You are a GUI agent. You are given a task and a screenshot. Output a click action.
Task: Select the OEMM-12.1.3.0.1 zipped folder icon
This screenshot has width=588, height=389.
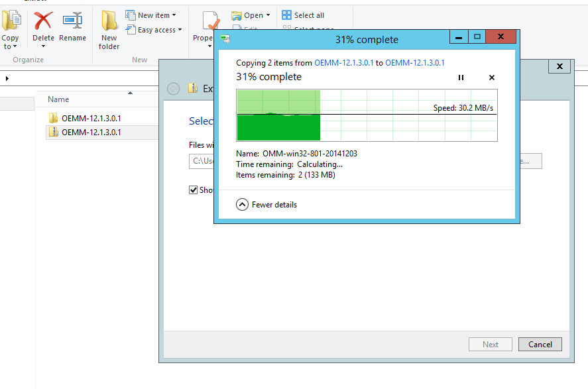point(53,132)
